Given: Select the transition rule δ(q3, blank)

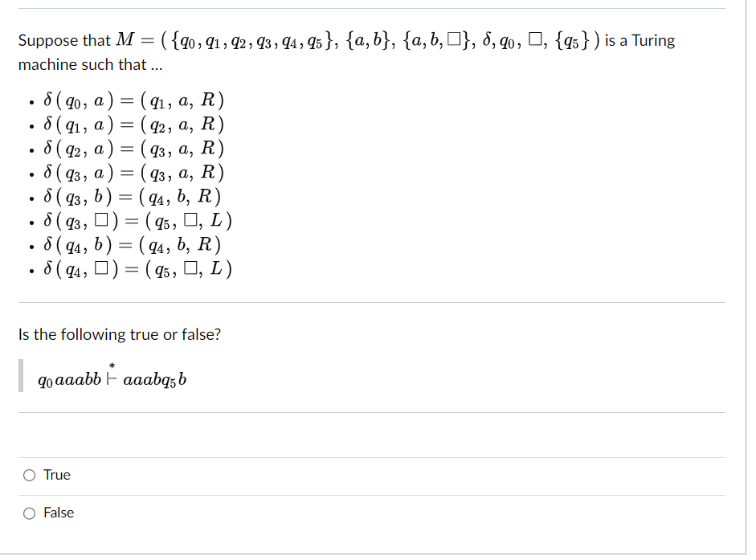Looking at the screenshot, I should pyautogui.click(x=132, y=220).
